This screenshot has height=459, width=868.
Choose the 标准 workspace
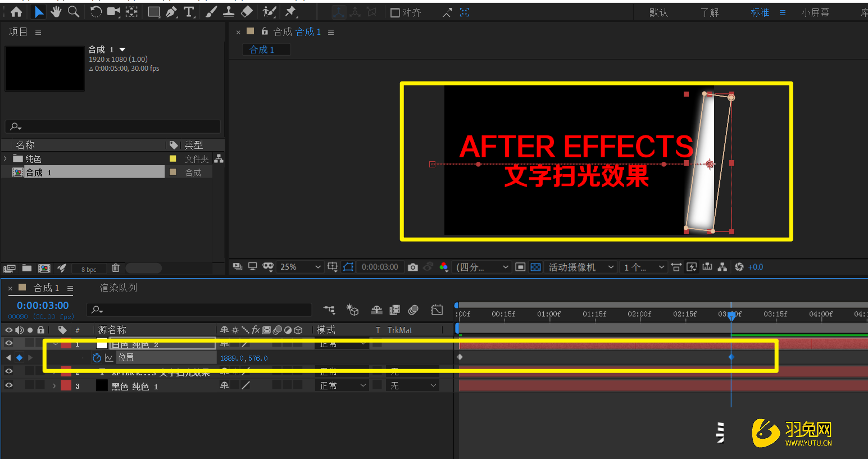click(x=760, y=12)
